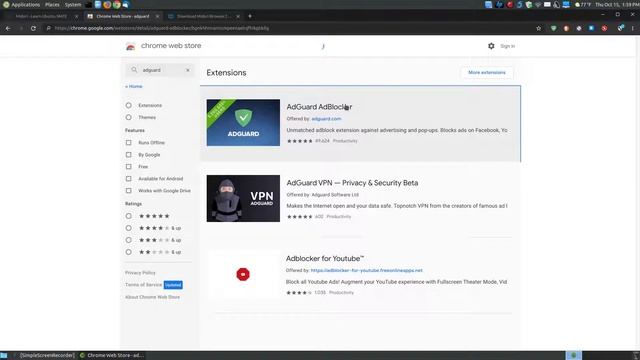Open the AdGuard AdBlocker title
This screenshot has height=360, width=640.
click(x=319, y=107)
